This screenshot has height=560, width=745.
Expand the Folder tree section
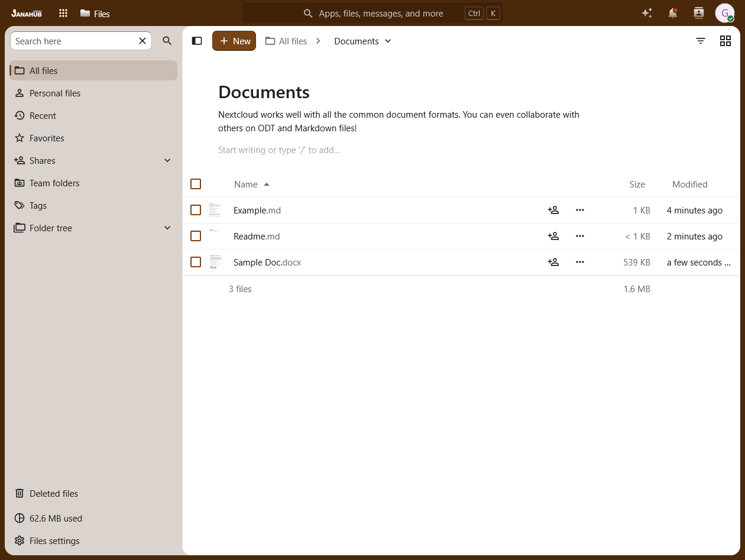[167, 228]
